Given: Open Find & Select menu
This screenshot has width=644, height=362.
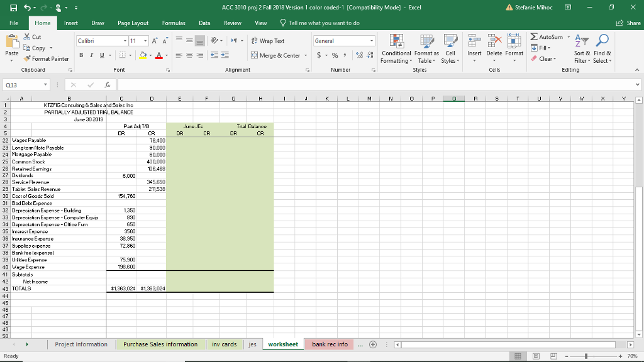Looking at the screenshot, I should pos(602,49).
